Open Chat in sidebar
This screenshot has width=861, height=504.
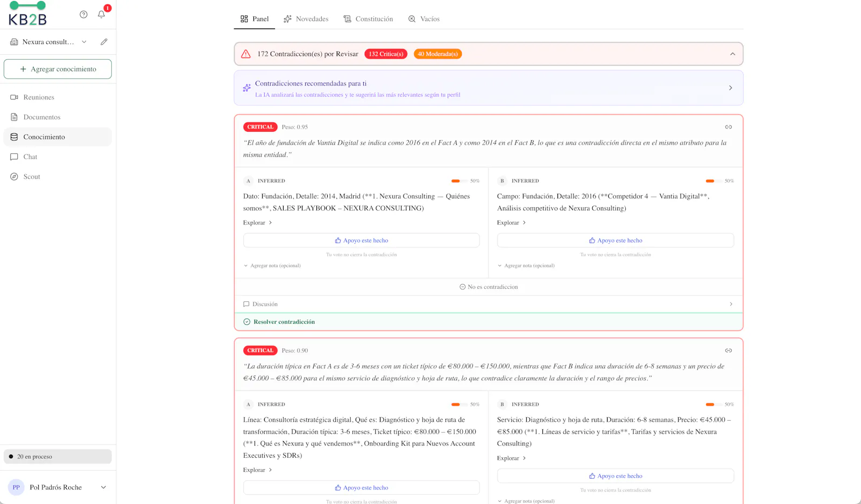pos(58,157)
